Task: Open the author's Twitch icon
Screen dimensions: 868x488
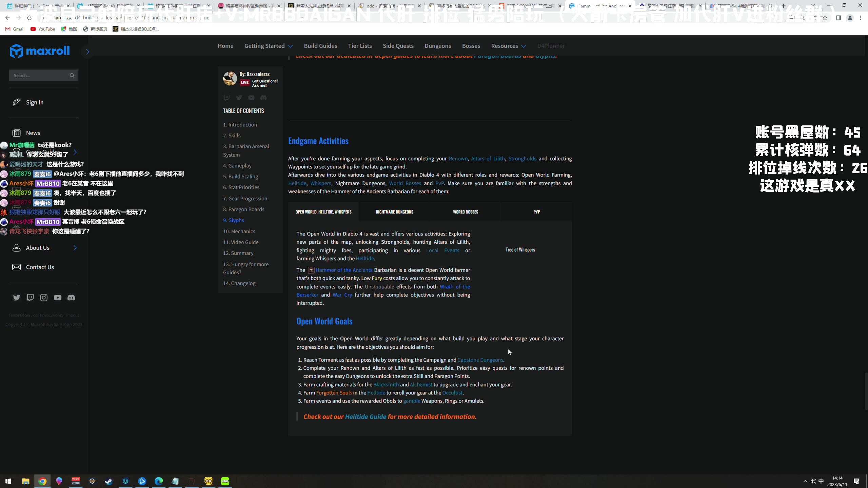Action: (x=226, y=98)
